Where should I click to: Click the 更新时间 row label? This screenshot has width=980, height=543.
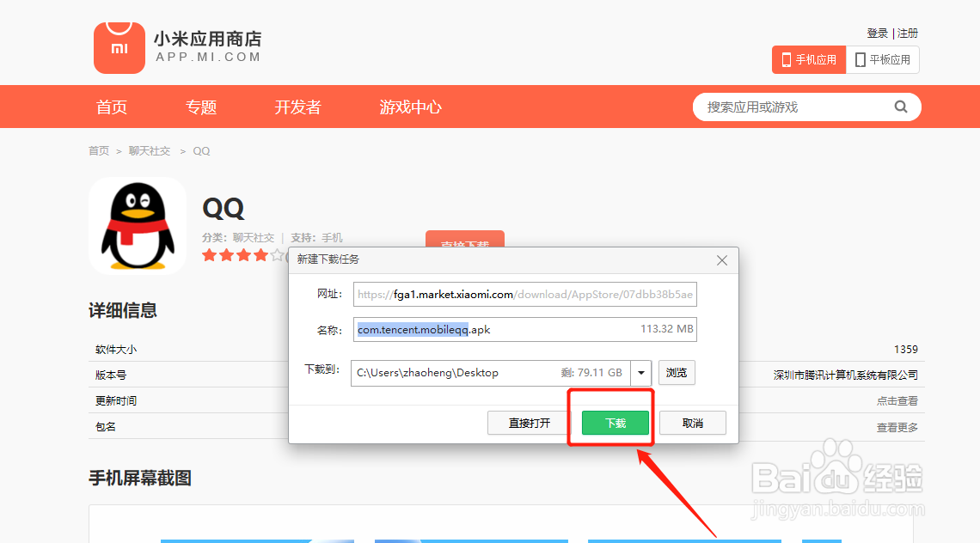click(x=116, y=400)
